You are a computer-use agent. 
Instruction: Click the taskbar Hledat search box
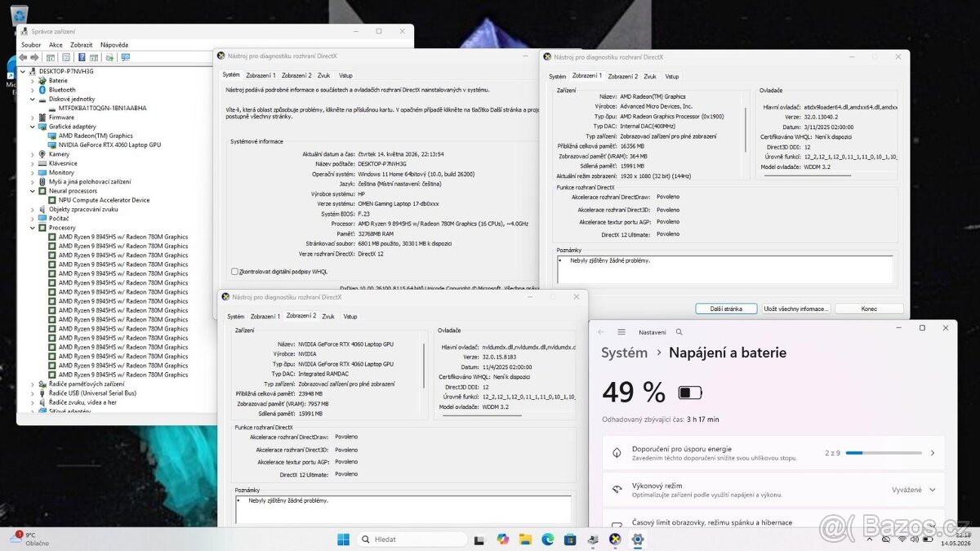point(411,539)
